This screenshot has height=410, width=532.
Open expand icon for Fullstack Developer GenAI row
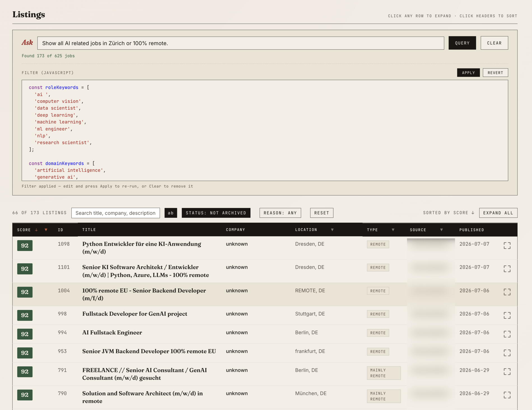pyautogui.click(x=507, y=315)
